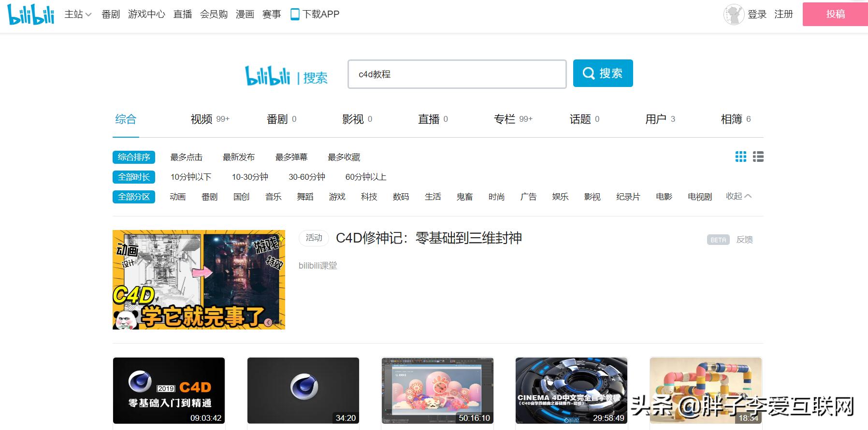This screenshot has height=430, width=868.
Task: Select 全部时长 duration filter
Action: [x=134, y=177]
